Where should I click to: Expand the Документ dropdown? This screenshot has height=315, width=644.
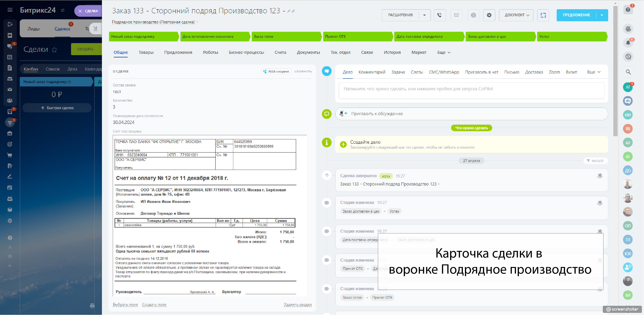click(517, 15)
